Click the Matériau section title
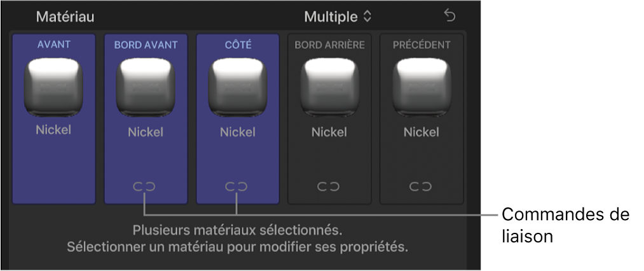644x271 pixels. click(x=65, y=17)
